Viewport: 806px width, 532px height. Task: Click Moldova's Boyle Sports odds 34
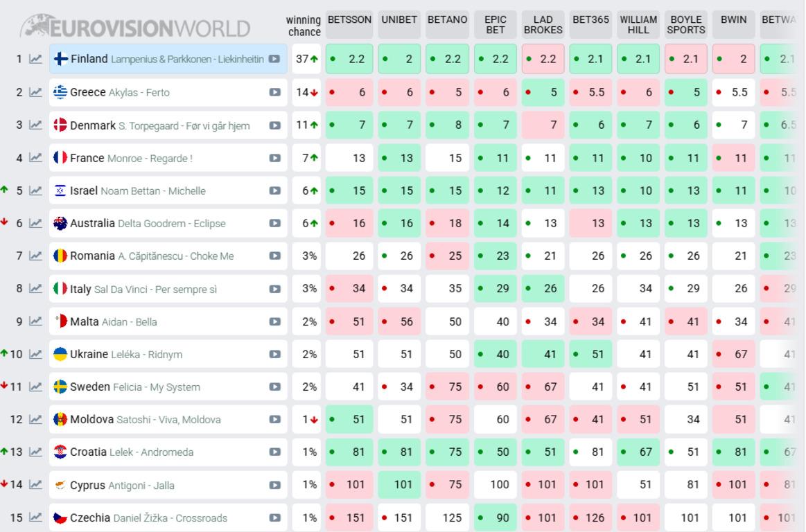coord(685,419)
